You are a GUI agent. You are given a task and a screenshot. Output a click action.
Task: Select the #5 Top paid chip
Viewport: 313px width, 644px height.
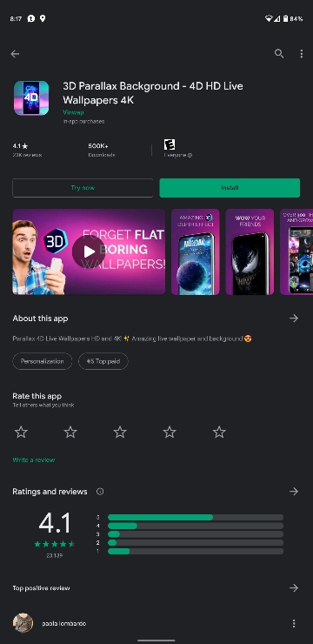(103, 361)
